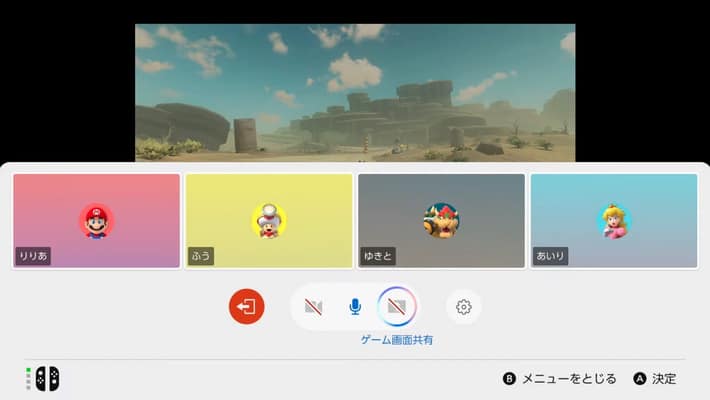Screen dimensions: 710x400
Task: Click Bowser avatar icon
Action: (x=441, y=220)
